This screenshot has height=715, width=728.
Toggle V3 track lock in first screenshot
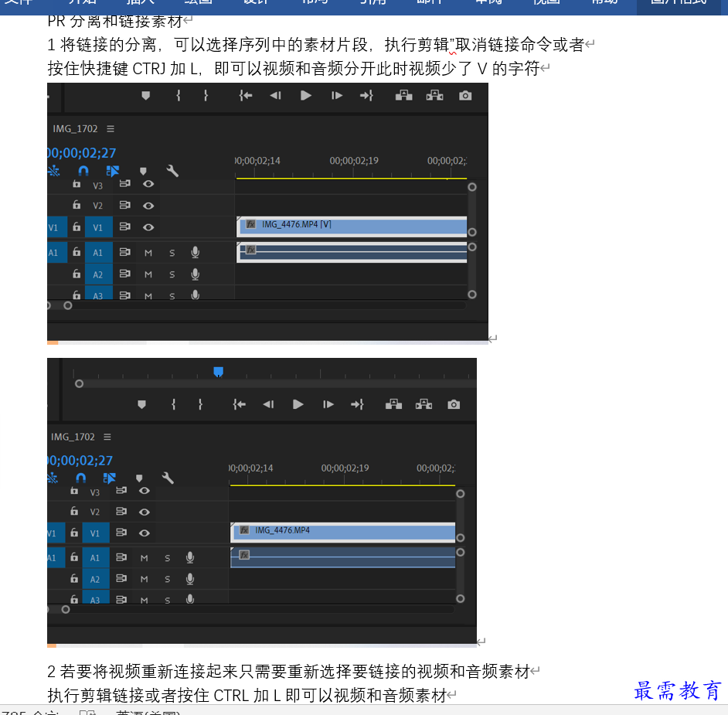click(77, 184)
